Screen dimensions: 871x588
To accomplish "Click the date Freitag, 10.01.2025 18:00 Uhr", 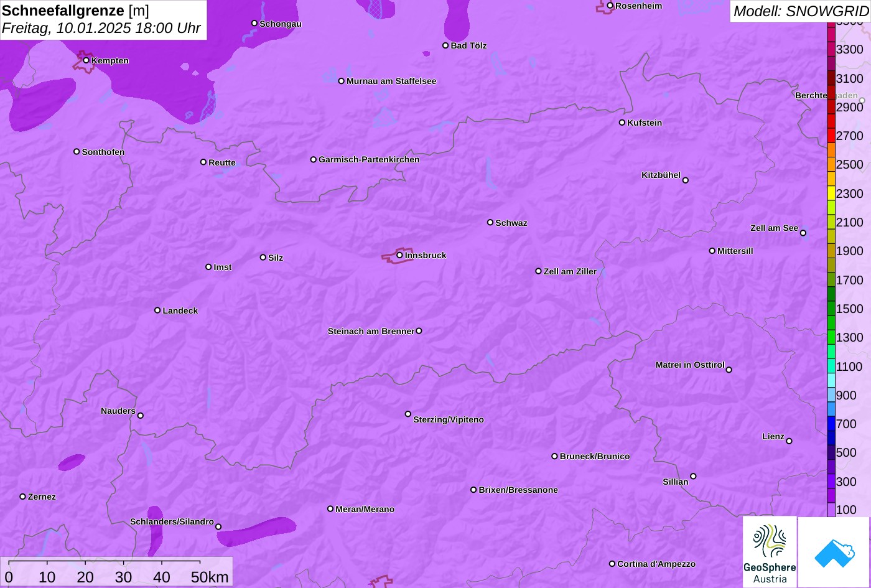I will pos(101,29).
